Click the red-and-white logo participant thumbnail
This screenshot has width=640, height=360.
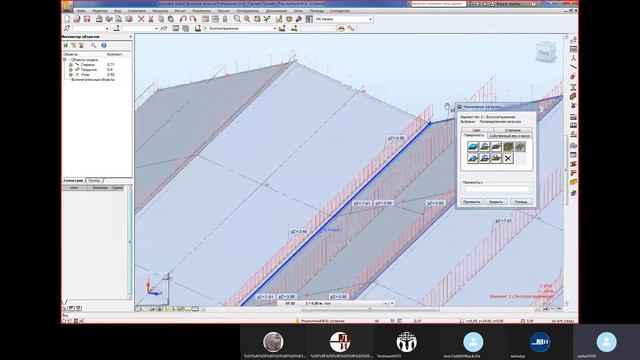coord(340,342)
